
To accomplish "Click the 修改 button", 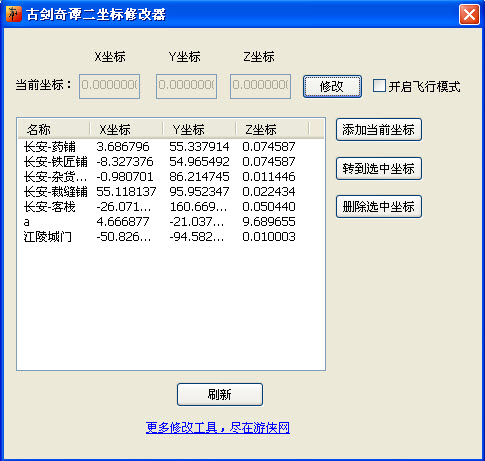I will (332, 86).
